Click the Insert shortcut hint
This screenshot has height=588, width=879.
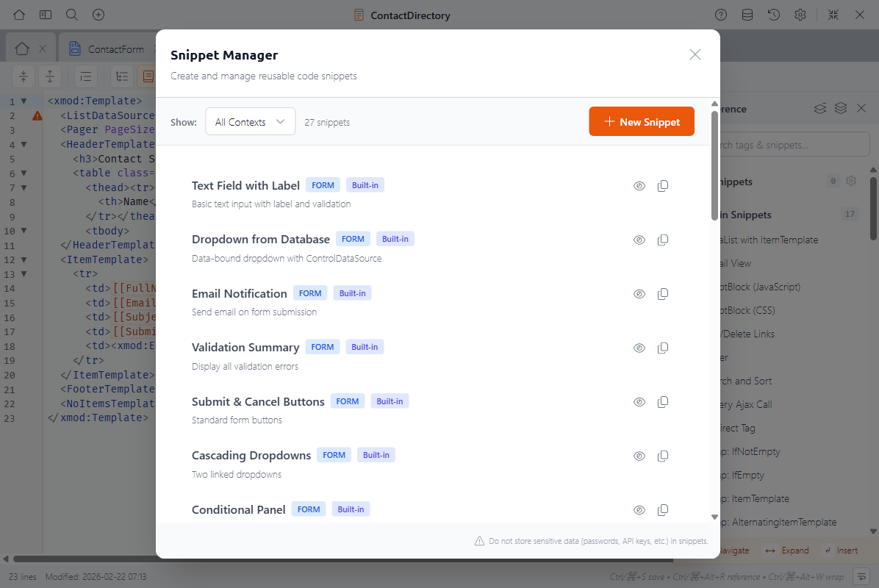tap(841, 551)
